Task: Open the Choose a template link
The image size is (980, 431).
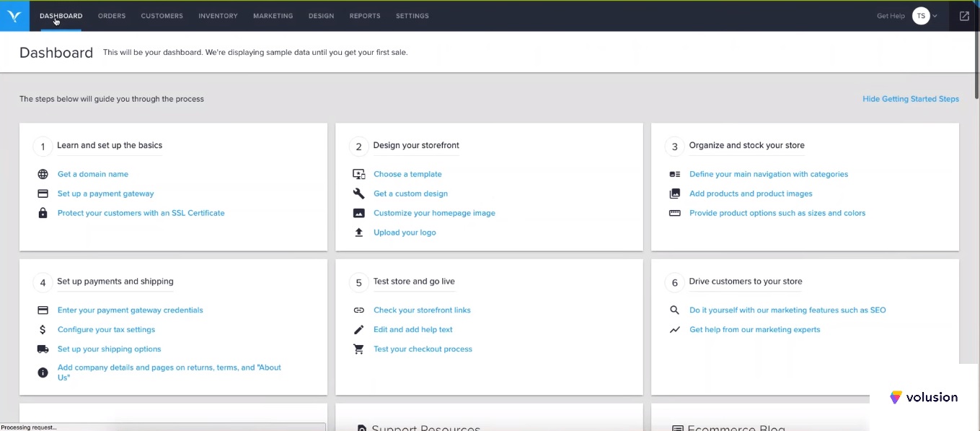Action: [407, 174]
